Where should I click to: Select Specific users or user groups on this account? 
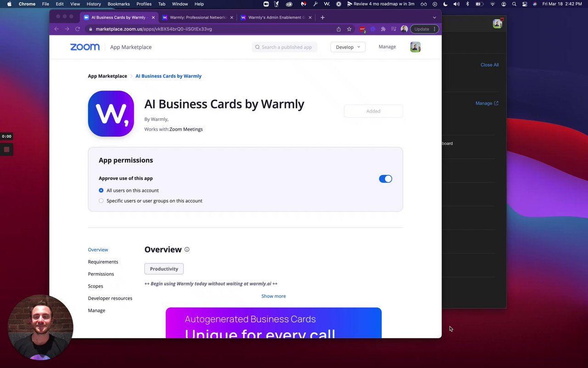101,201
